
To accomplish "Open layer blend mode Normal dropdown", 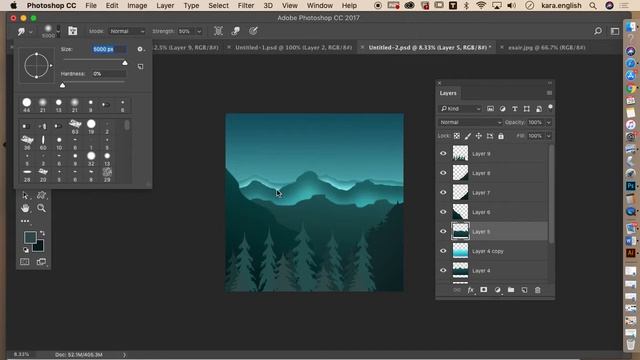I will [x=470, y=122].
